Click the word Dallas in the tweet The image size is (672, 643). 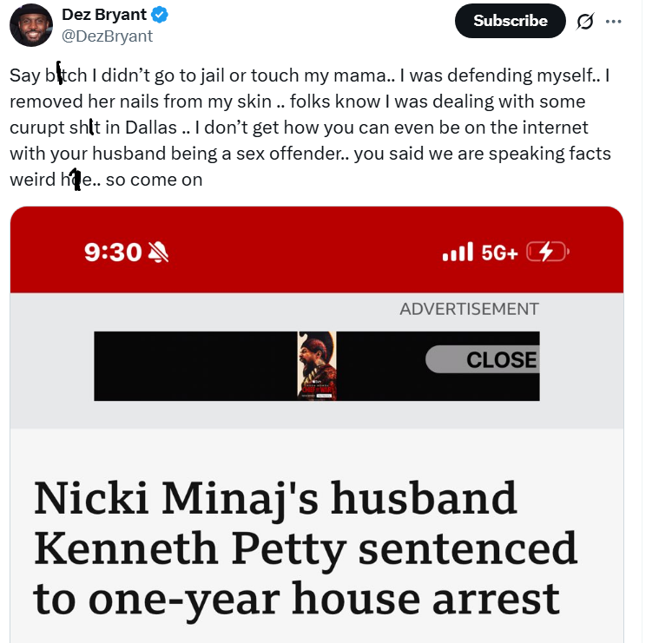click(151, 128)
